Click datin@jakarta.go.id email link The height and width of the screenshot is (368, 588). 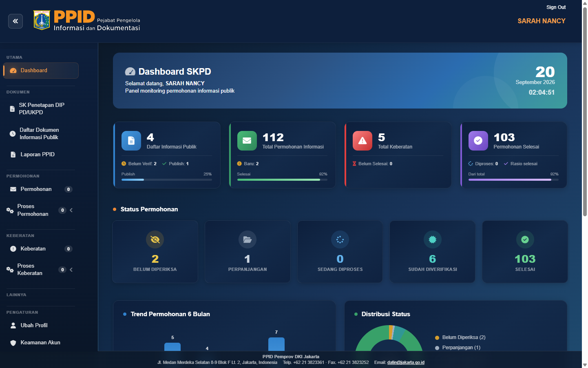point(406,362)
